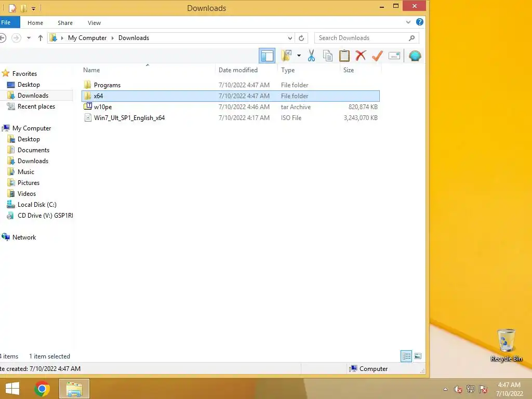Open Documents in the sidebar
Image resolution: width=532 pixels, height=399 pixels.
pos(33,150)
